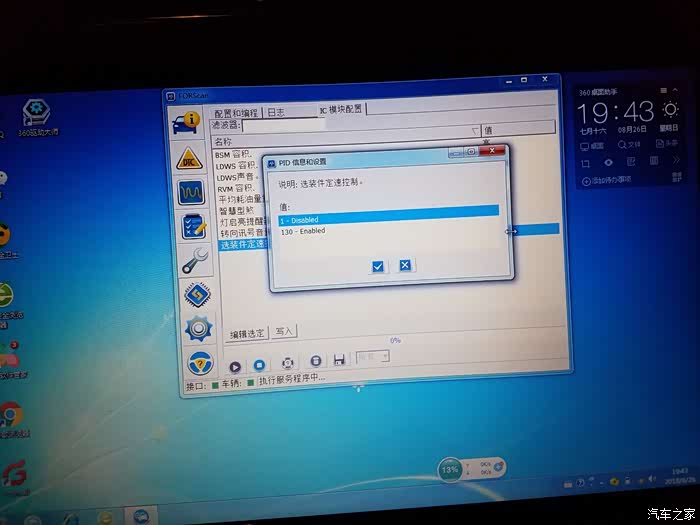700x525 pixels.
Task: Confirm with the checkmark button in PID dialog
Action: coord(378,267)
